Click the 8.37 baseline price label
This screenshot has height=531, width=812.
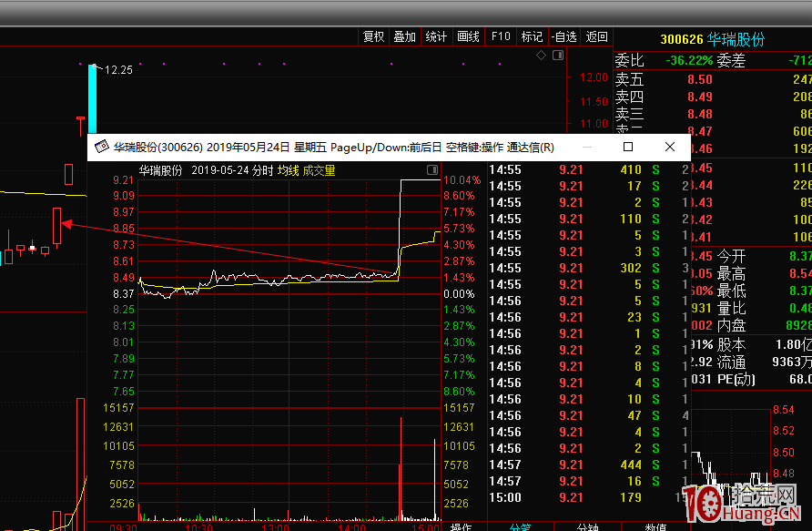(124, 293)
